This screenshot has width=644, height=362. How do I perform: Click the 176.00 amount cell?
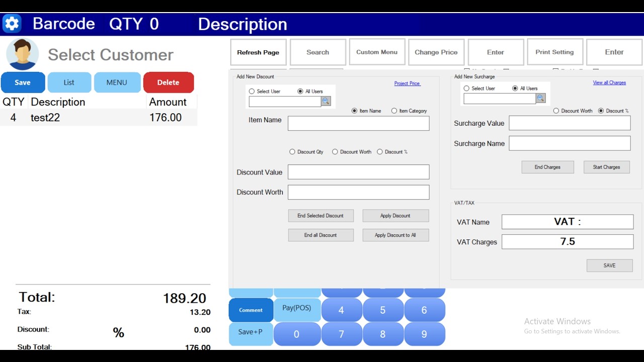[x=166, y=118]
